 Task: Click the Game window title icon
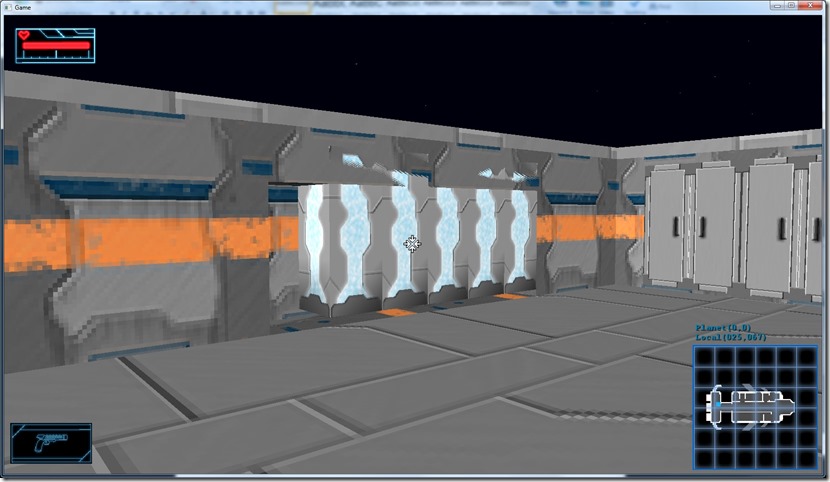tap(8, 7)
